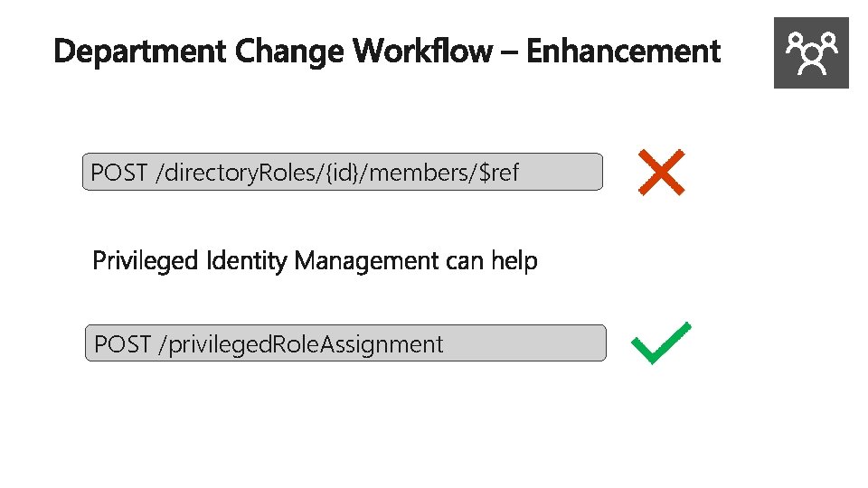Screen dimensions: 868x488
Task: Click the word "Change" in title
Action: 289,52
